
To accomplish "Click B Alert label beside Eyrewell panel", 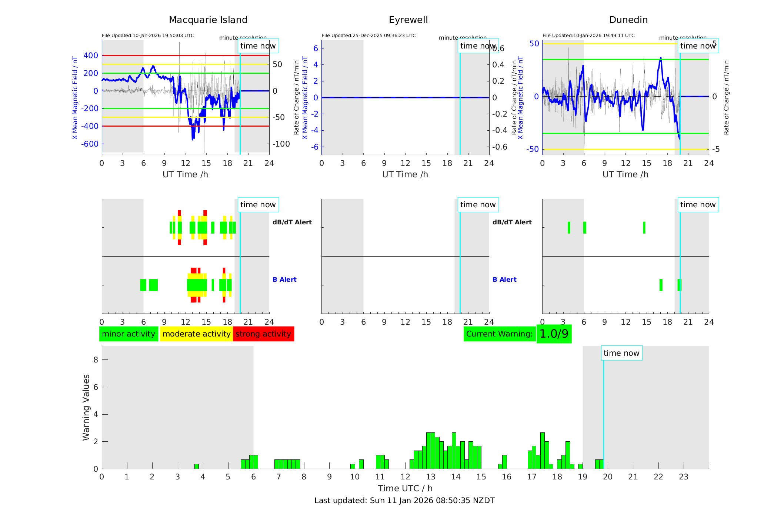I will (x=504, y=280).
